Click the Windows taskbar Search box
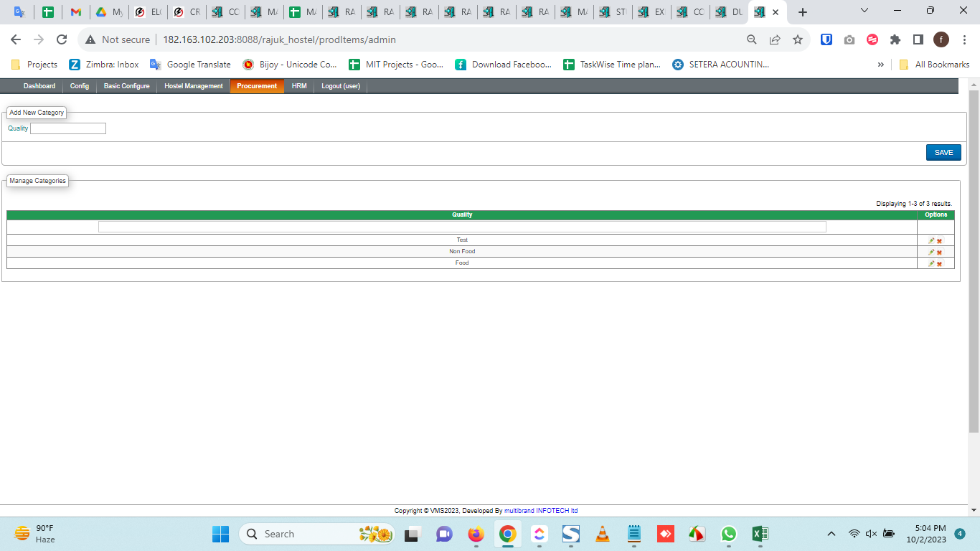The width and height of the screenshot is (980, 551). (x=317, y=534)
